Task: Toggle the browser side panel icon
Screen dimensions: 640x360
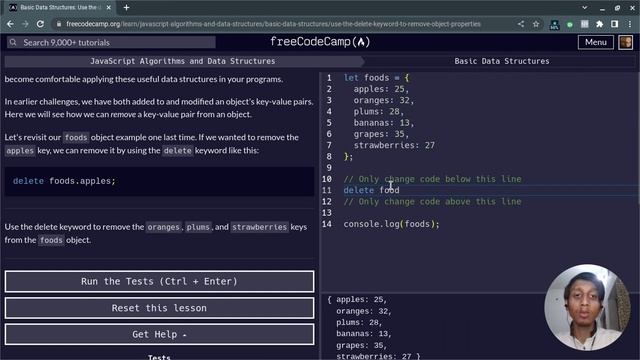Action: click(x=614, y=24)
